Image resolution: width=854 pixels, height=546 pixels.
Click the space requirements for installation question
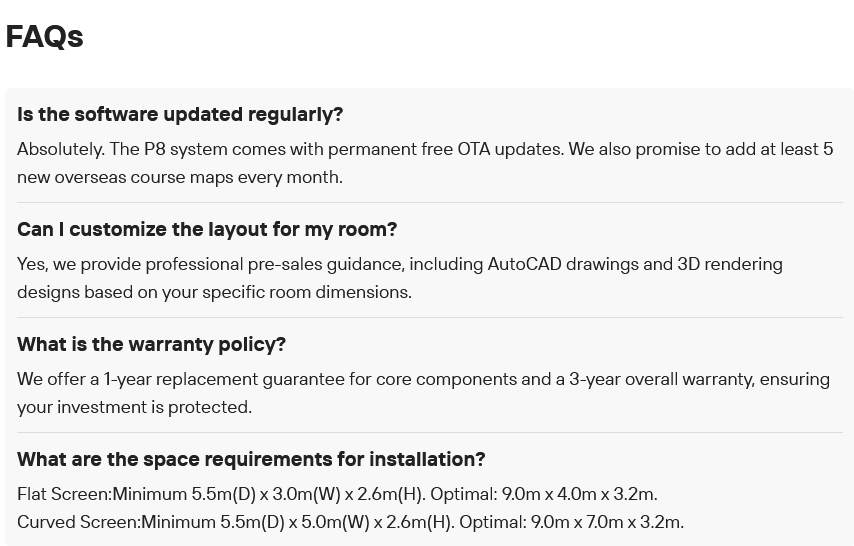pos(251,459)
